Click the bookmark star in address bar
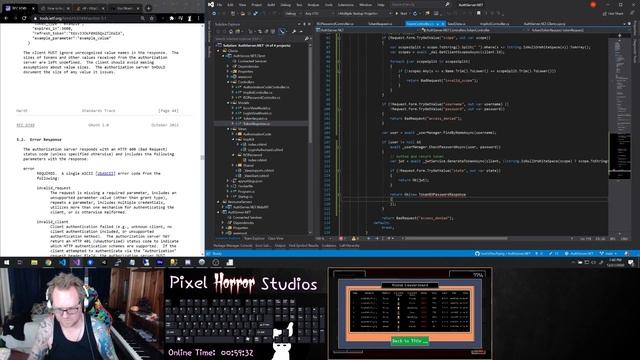Image resolution: width=640 pixels, height=360 pixels. [151, 18]
